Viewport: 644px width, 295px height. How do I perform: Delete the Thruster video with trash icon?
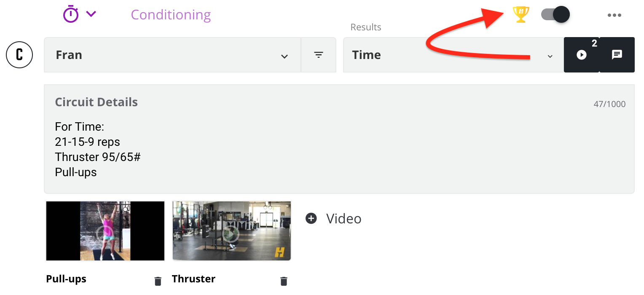point(284,281)
